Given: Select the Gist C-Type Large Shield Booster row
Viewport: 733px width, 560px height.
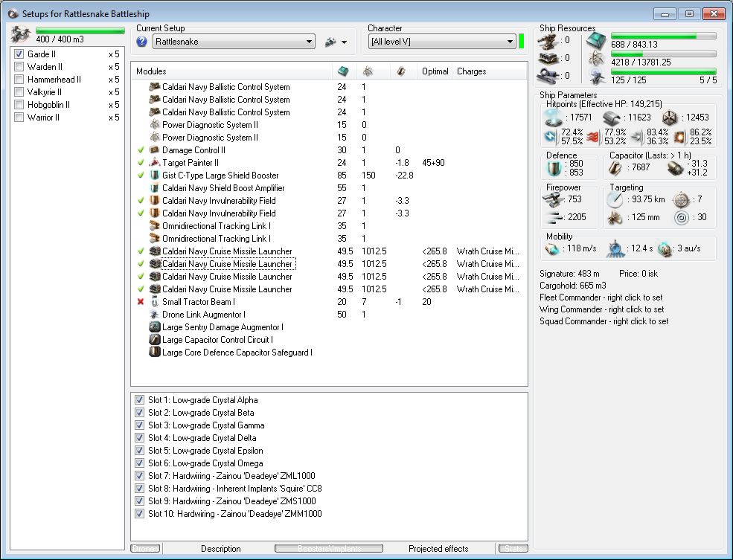Looking at the screenshot, I should click(329, 176).
